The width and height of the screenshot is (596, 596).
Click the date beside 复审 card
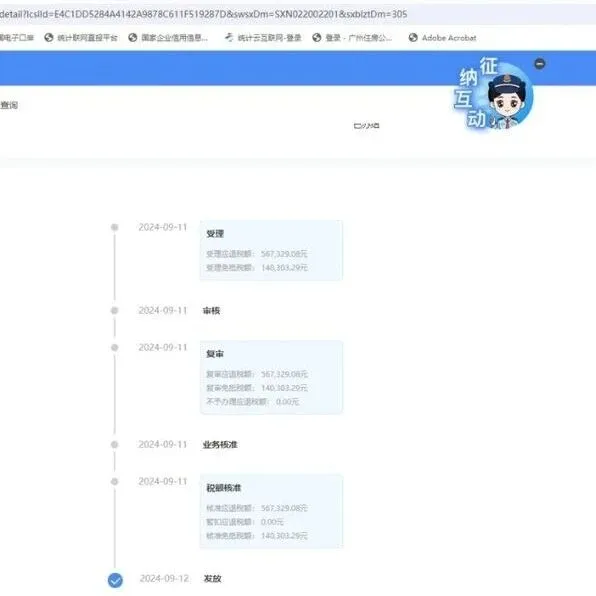pyautogui.click(x=163, y=347)
